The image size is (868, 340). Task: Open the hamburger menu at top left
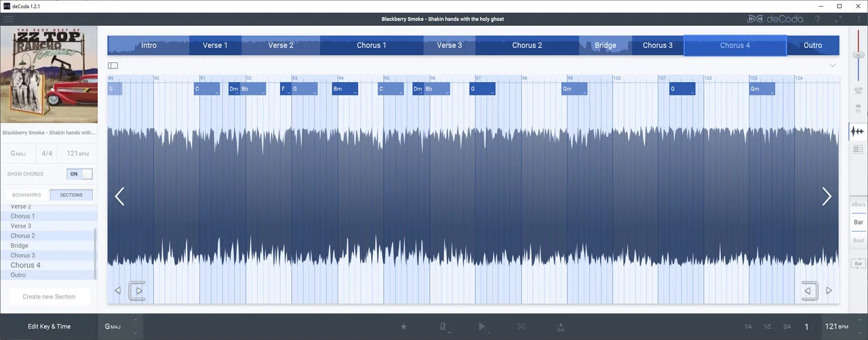click(x=9, y=19)
